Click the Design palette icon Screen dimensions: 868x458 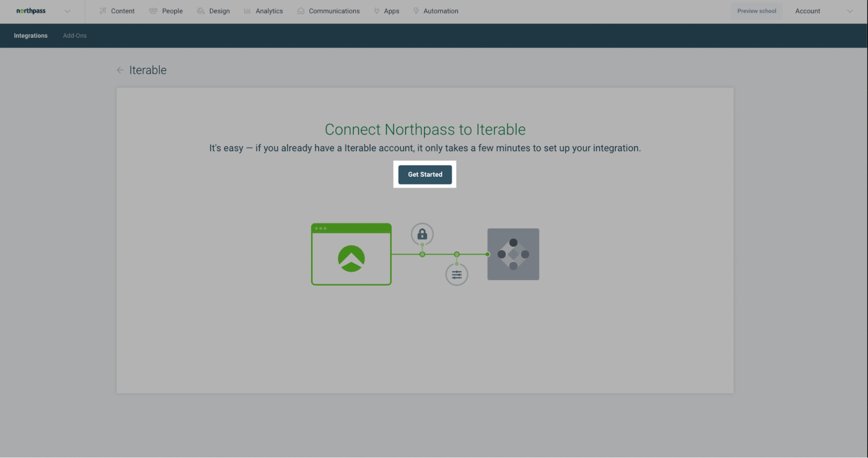click(x=201, y=11)
